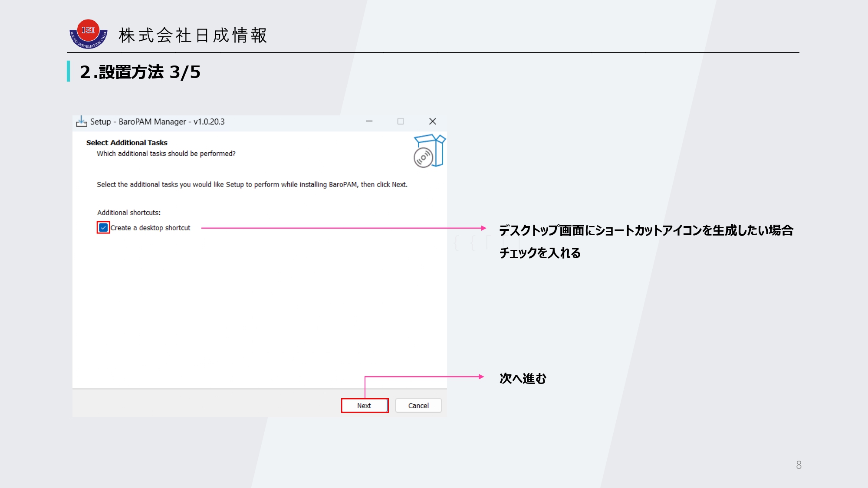
Task: Click the window title 'Setup - BaroPAM Manager - v1.0.20.3'
Action: [x=157, y=121]
